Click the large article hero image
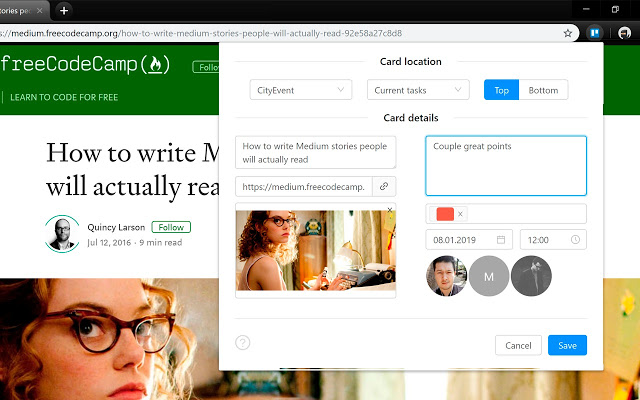The width and height of the screenshot is (640, 400). pos(109,339)
